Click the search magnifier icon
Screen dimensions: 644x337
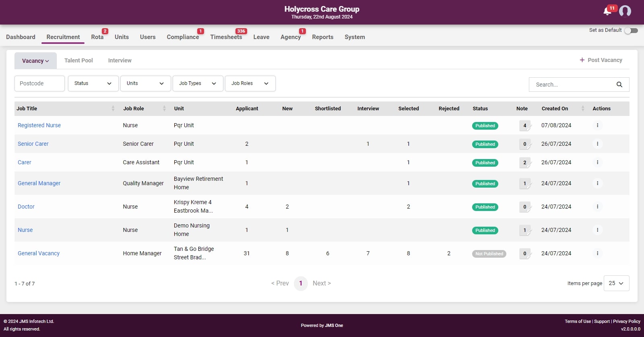click(x=619, y=85)
